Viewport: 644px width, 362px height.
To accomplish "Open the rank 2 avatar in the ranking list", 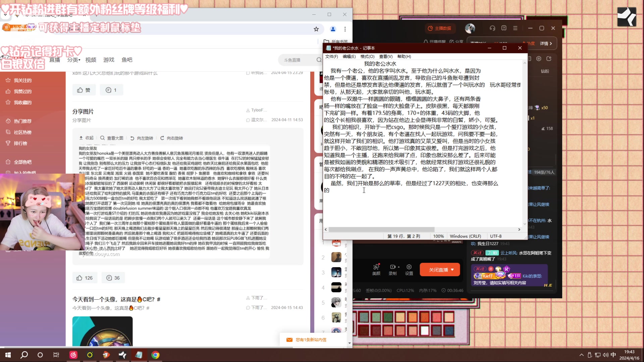I will [336, 257].
